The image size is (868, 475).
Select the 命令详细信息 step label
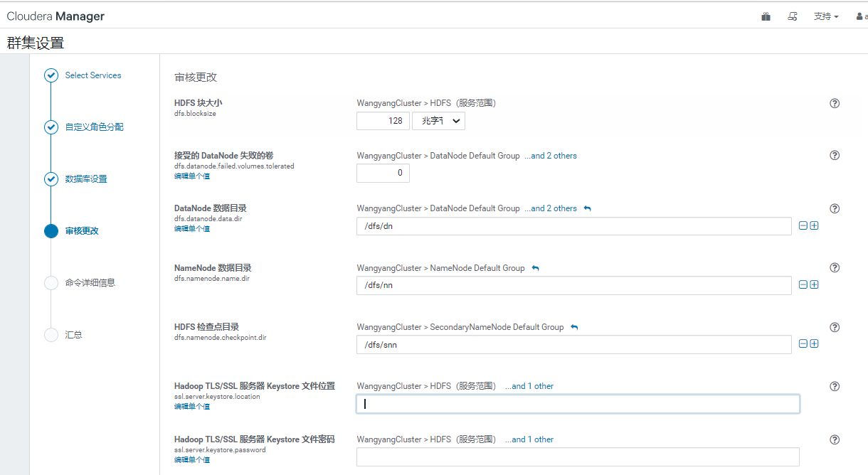pos(90,283)
